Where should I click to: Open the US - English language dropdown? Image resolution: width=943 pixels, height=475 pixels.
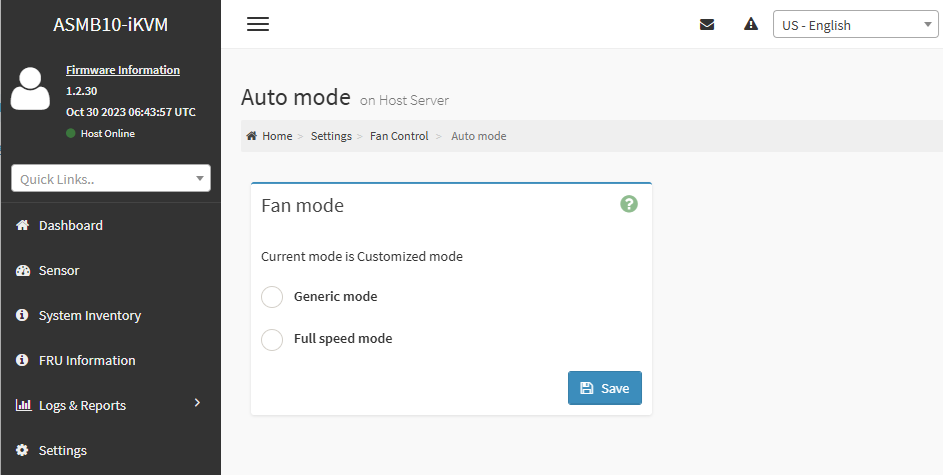pyautogui.click(x=854, y=25)
